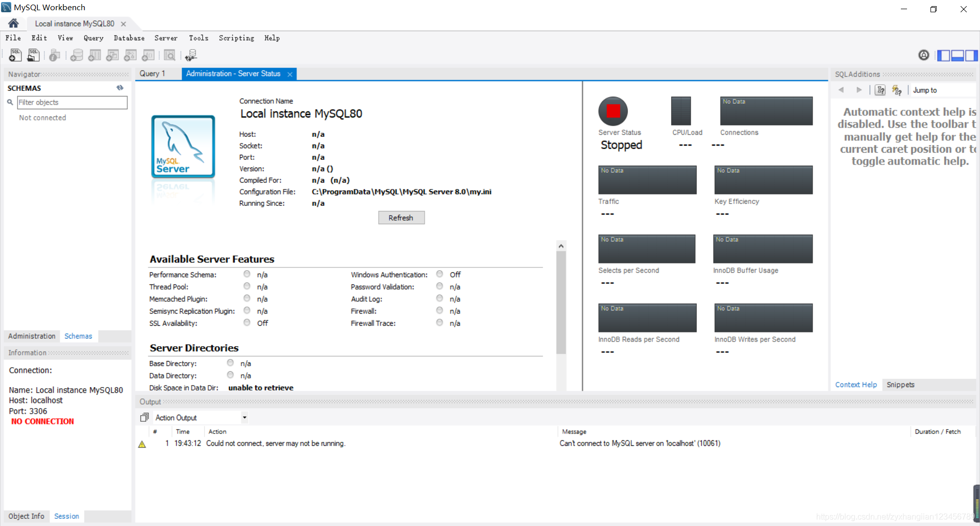Close the Administration - Server Status tab
This screenshot has width=980, height=526.
[290, 74]
